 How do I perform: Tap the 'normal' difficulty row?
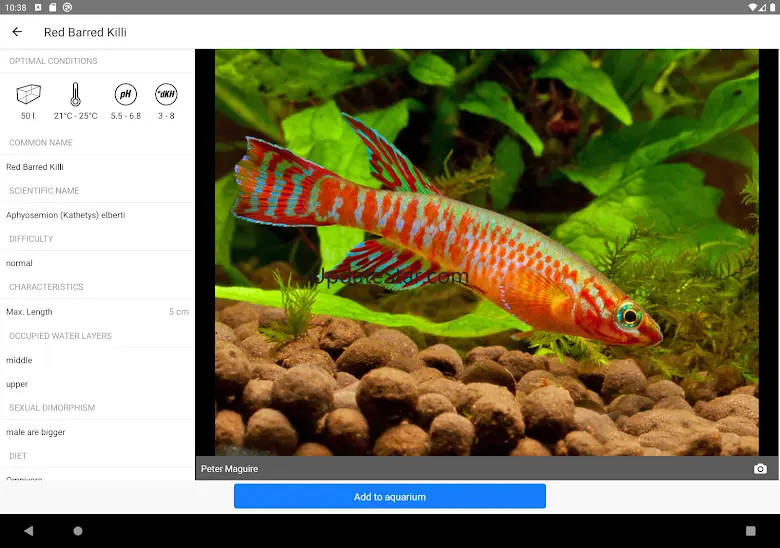click(97, 263)
